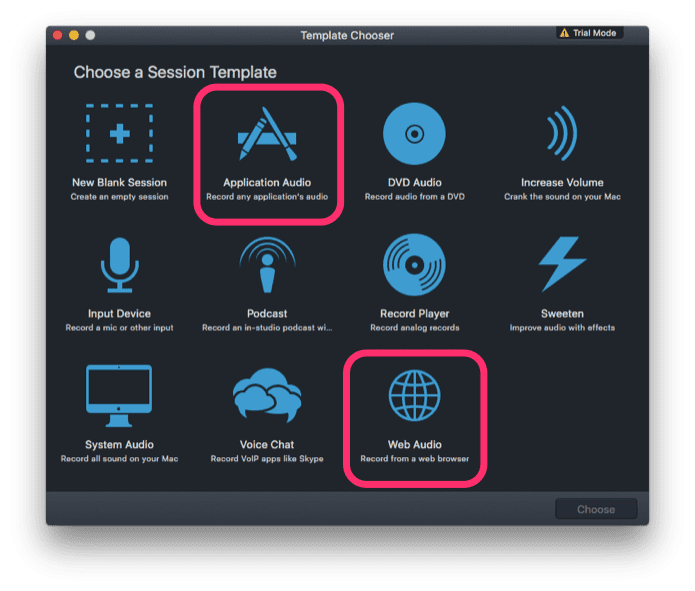
Task: Close the Template Chooser window
Action: pyautogui.click(x=58, y=35)
